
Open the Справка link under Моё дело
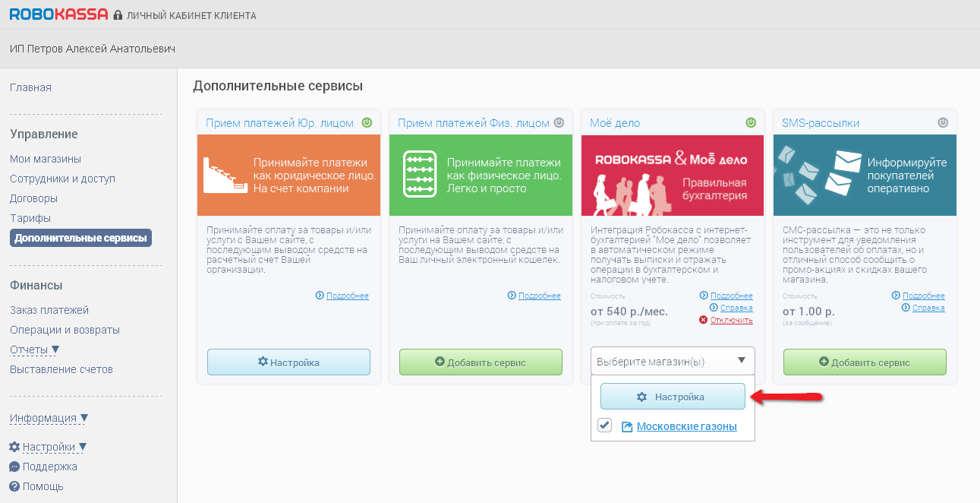(x=736, y=308)
